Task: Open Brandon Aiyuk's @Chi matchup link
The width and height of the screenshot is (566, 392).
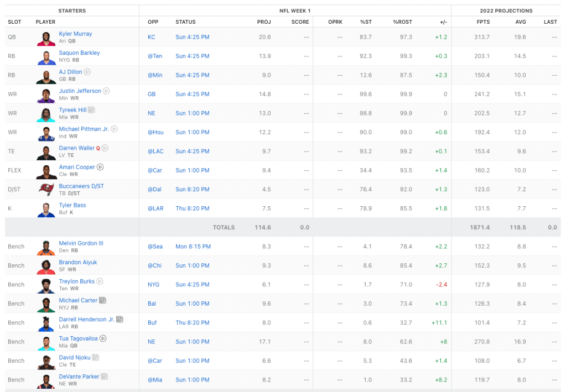Action: pyautogui.click(x=154, y=265)
